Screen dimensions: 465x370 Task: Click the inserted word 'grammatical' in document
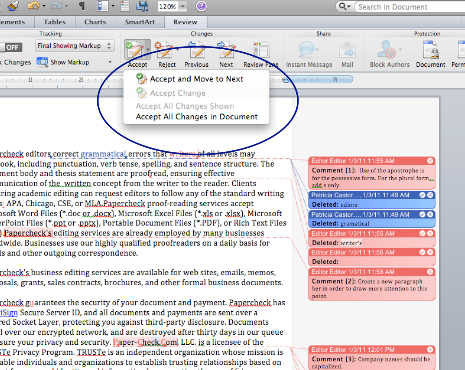103,154
